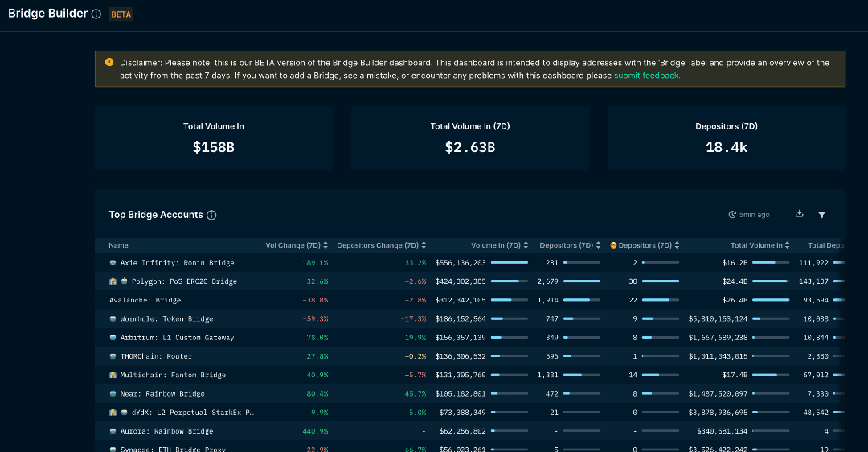
Task: Sort table by Vol Change (7D)
Action: 325,245
